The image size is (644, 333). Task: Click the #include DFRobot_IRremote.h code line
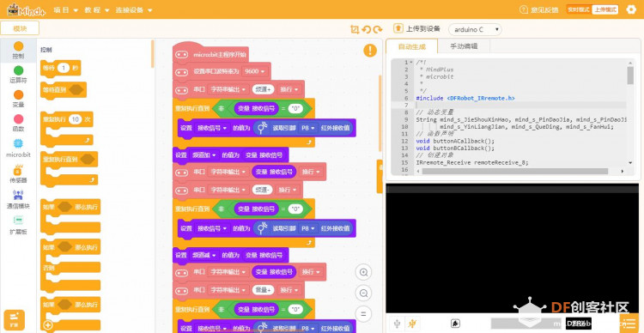point(465,98)
